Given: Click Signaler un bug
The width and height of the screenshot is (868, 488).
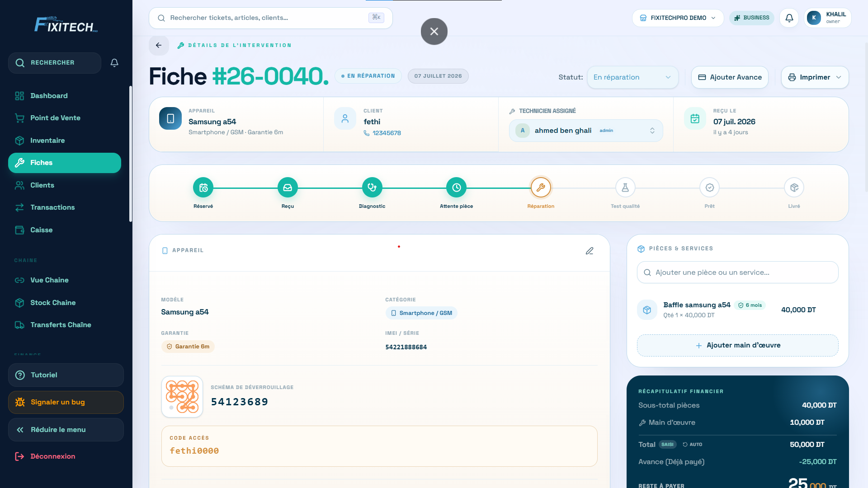Looking at the screenshot, I should tap(66, 402).
